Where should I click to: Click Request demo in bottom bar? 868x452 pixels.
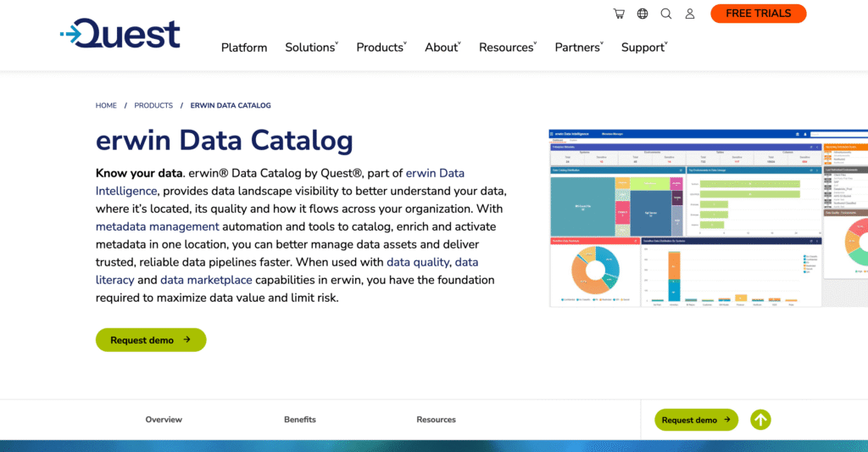696,420
